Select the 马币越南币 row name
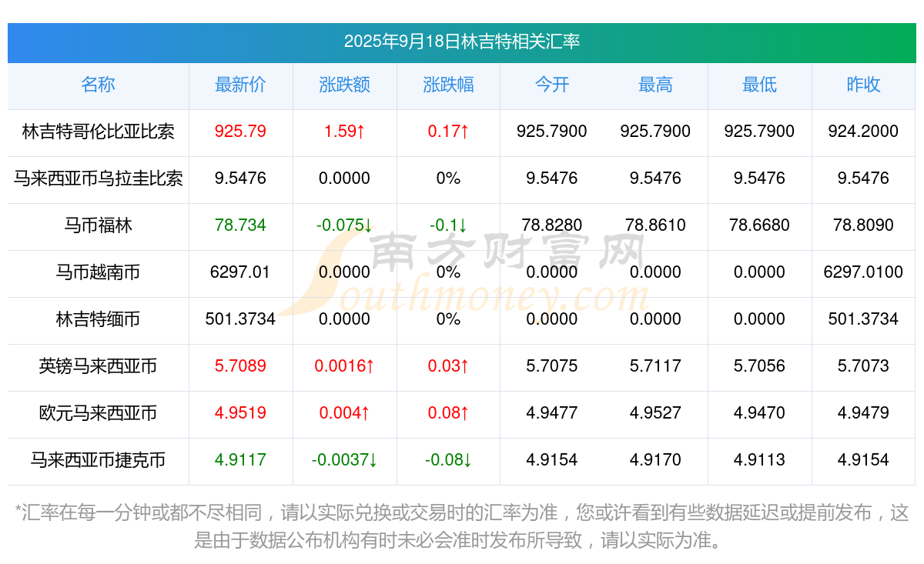The image size is (924, 564). click(98, 272)
